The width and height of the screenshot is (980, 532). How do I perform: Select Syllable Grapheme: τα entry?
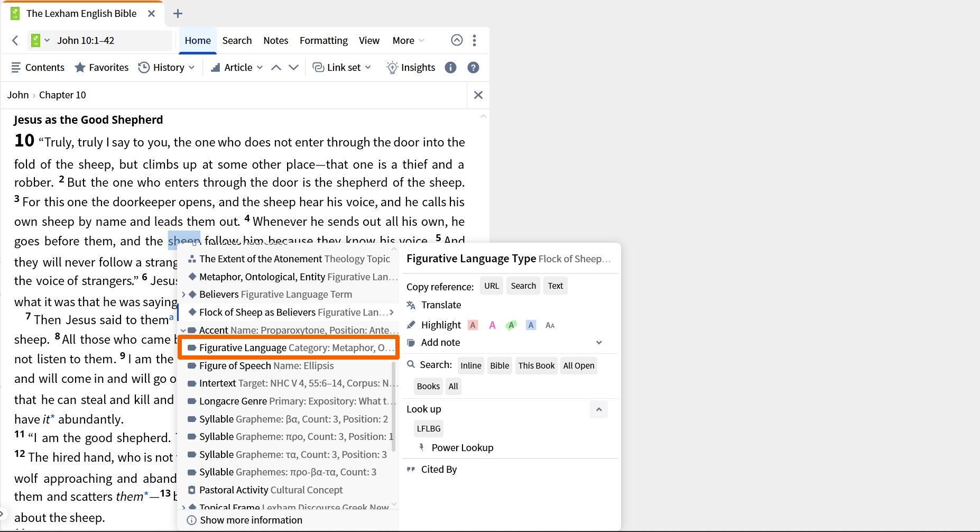click(x=289, y=454)
